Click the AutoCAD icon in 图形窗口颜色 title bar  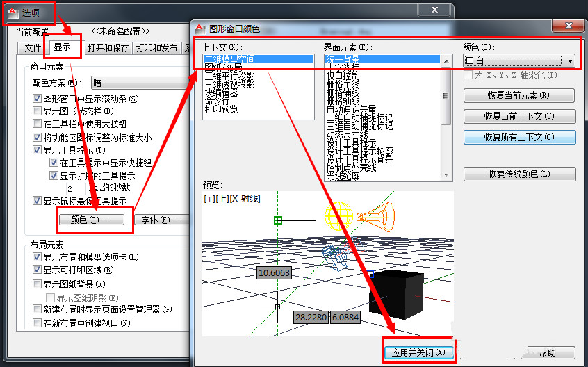tap(201, 28)
